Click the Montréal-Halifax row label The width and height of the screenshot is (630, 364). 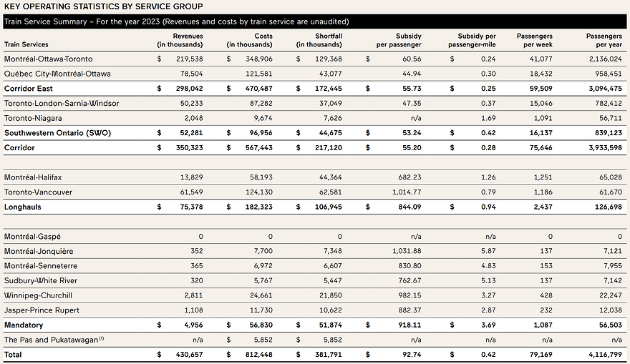coord(31,177)
